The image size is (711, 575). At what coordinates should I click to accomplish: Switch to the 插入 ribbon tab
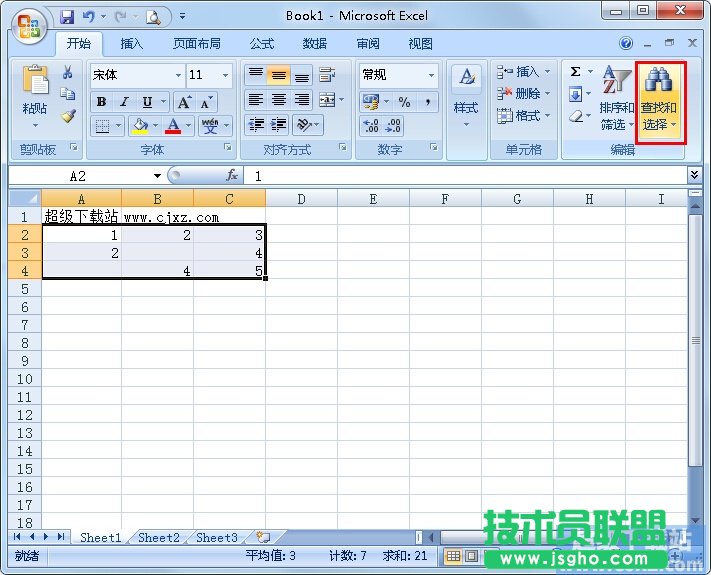131,44
